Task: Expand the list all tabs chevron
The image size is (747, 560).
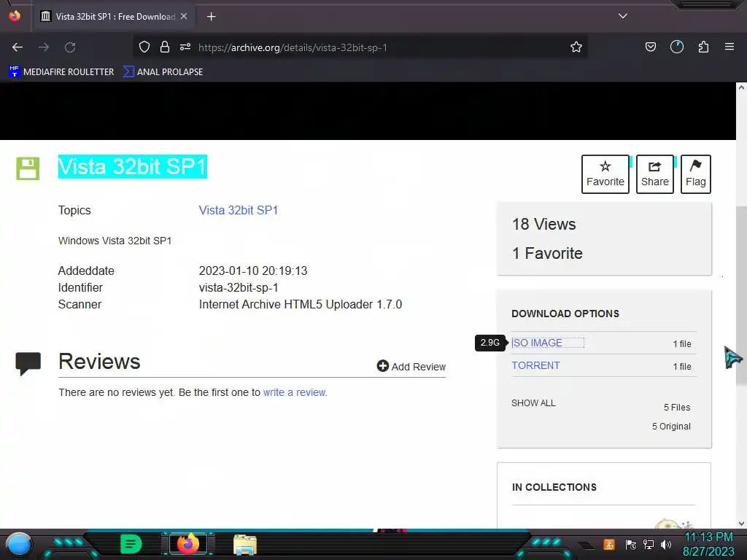Action: coord(622,16)
